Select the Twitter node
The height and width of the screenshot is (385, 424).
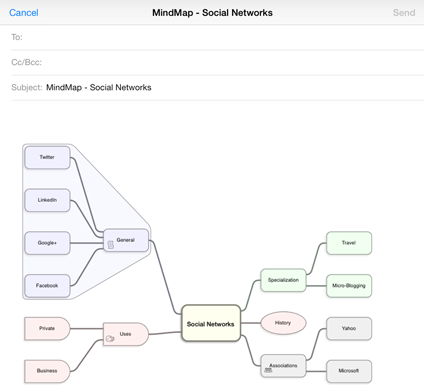click(x=47, y=157)
